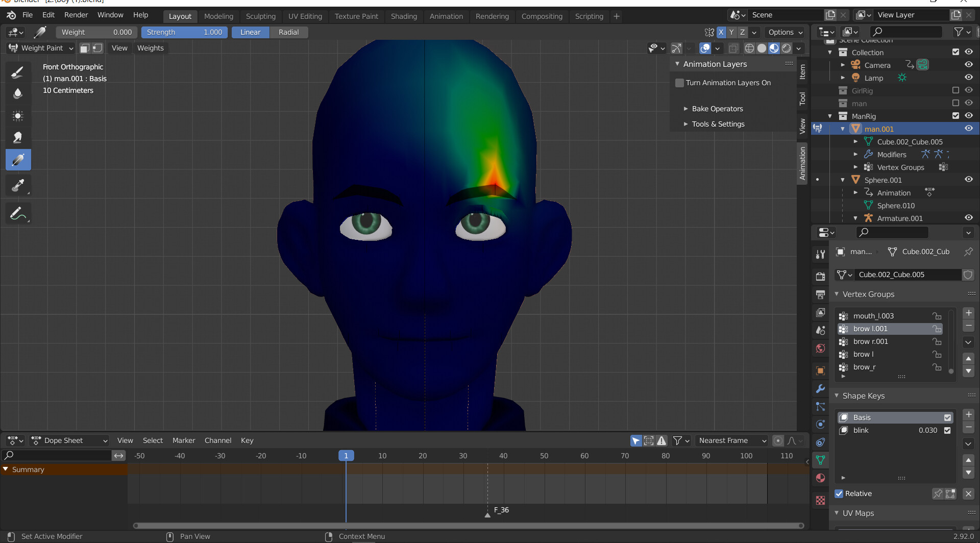Toggle visibility of the Lamp object
980x543 pixels.
[x=969, y=78]
